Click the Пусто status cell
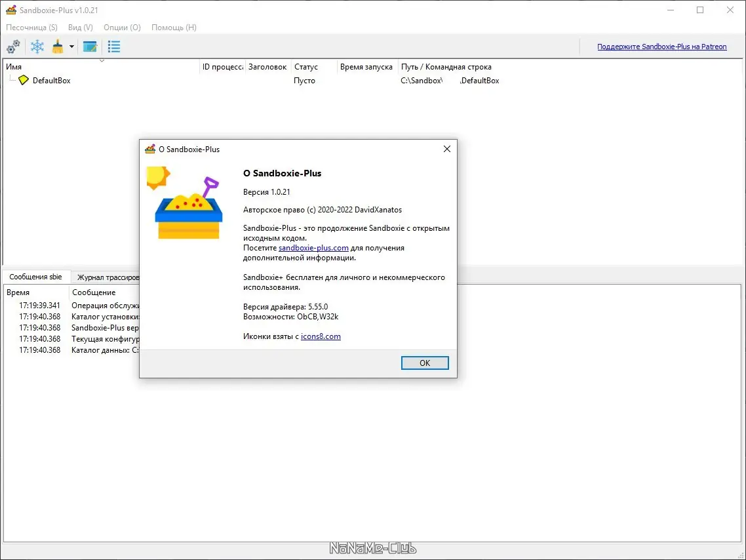The image size is (746, 560). (x=304, y=81)
